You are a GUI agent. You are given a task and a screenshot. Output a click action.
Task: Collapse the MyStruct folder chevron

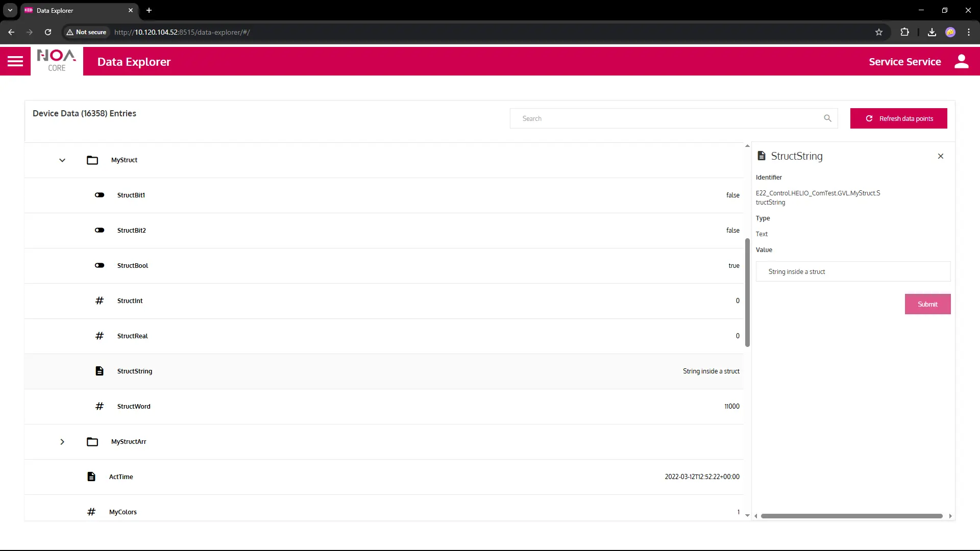[62, 160]
